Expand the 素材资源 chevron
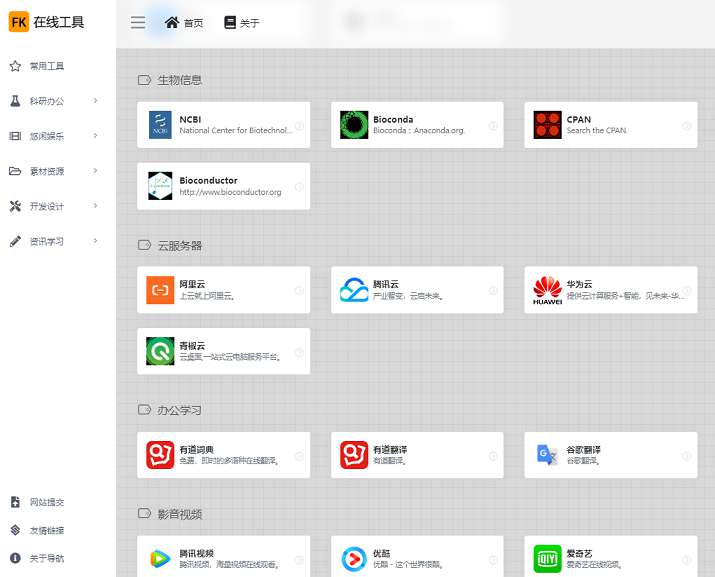The height and width of the screenshot is (577, 715). click(95, 171)
